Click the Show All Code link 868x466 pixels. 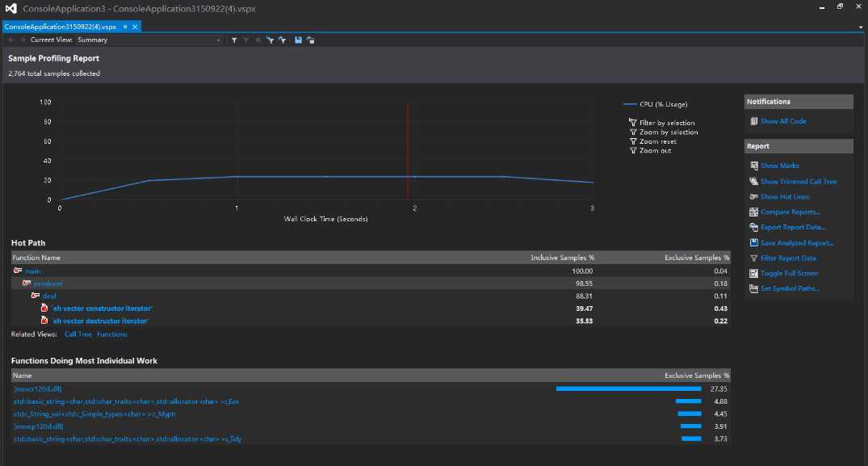783,121
